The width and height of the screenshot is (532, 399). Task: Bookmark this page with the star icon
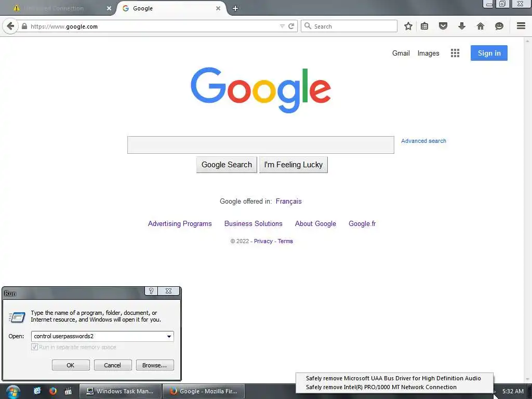(x=408, y=26)
